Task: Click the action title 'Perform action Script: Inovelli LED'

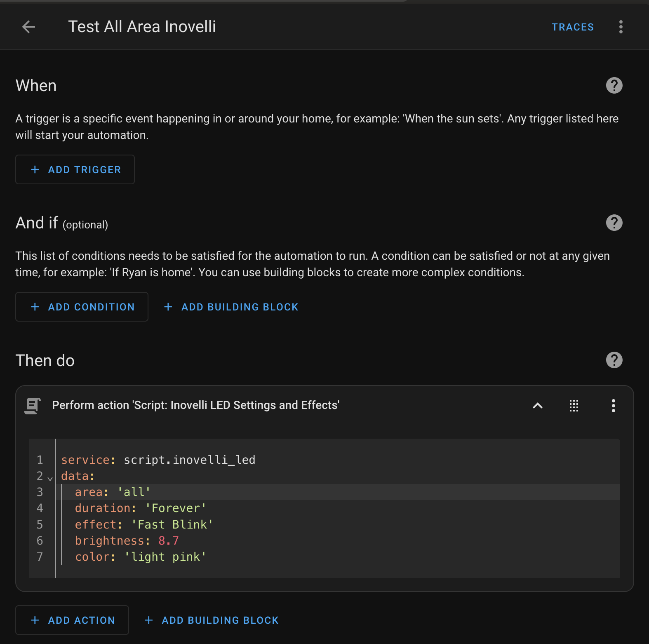Action: (x=195, y=405)
